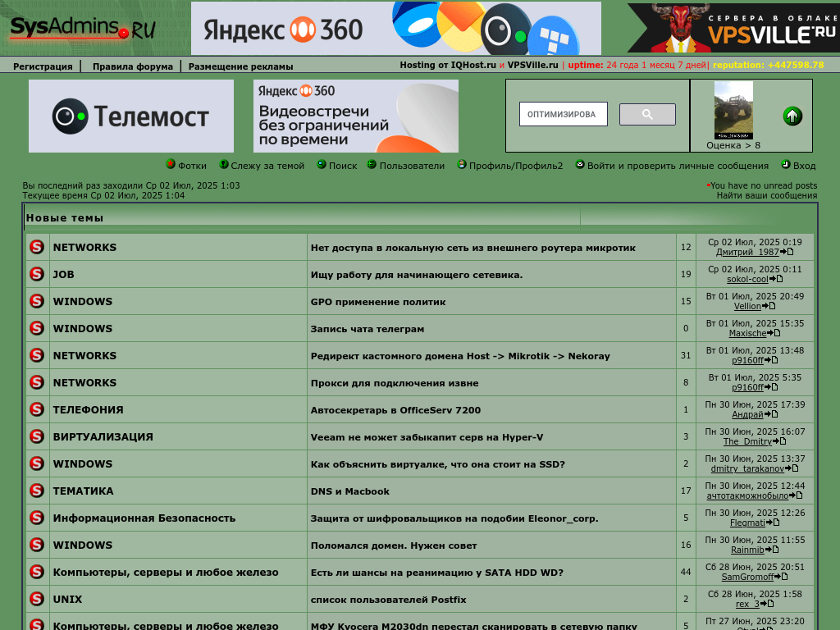Click the magnifier search button
Screen dimensions: 840x630
pos(647,115)
